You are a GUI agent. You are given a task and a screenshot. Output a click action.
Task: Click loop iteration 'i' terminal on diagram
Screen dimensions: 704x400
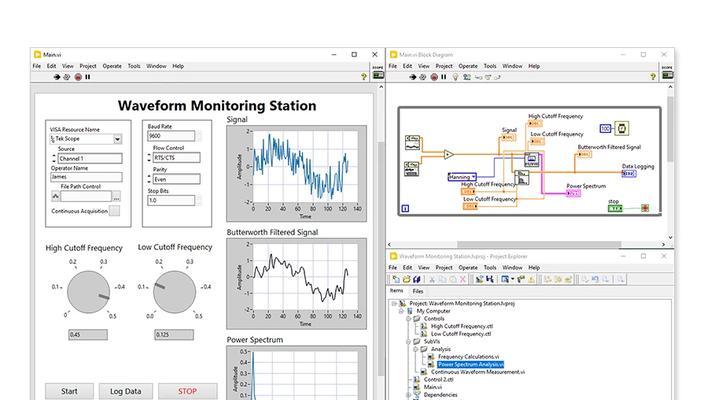pos(405,208)
